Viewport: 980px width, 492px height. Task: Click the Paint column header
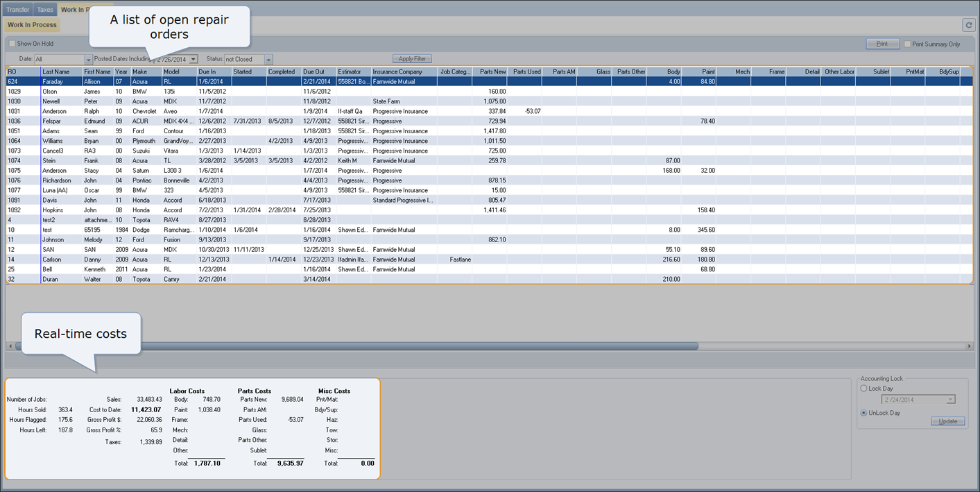point(699,71)
